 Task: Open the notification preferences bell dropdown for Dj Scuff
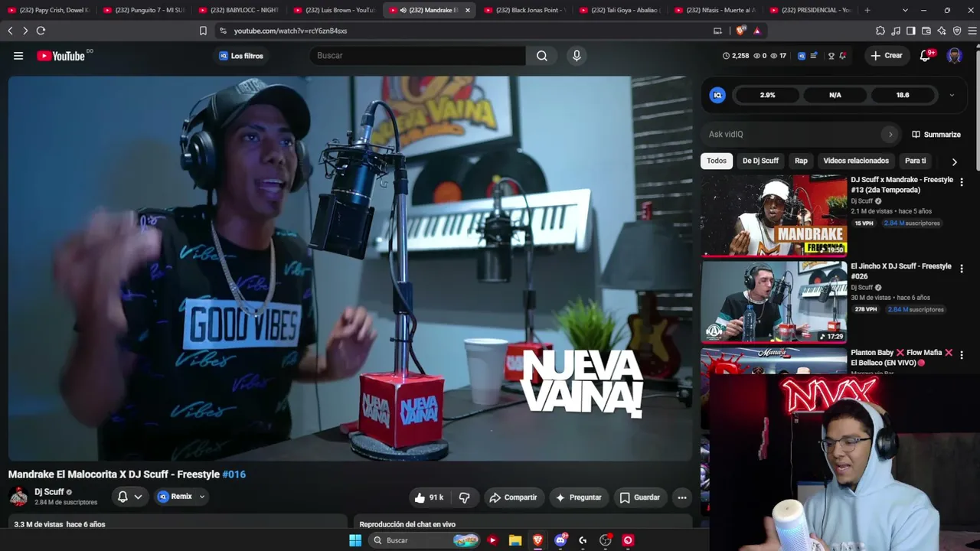coord(129,497)
